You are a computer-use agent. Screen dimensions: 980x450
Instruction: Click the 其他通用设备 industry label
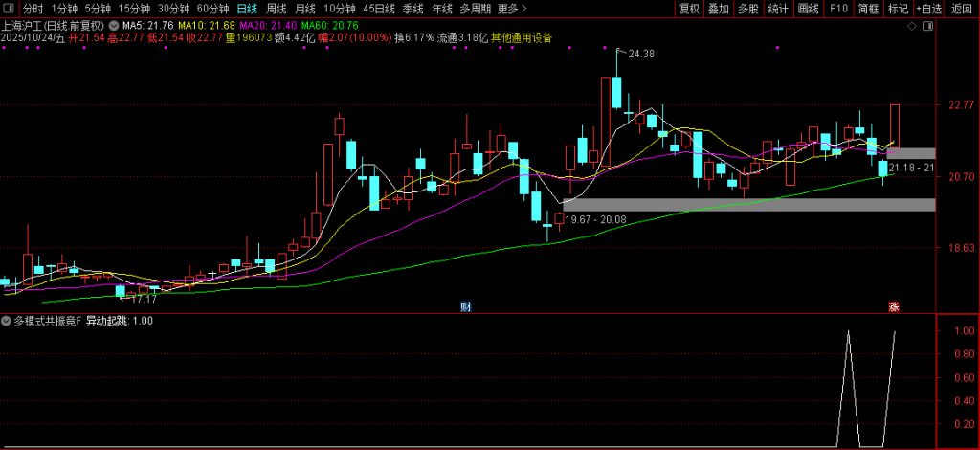coord(521,38)
